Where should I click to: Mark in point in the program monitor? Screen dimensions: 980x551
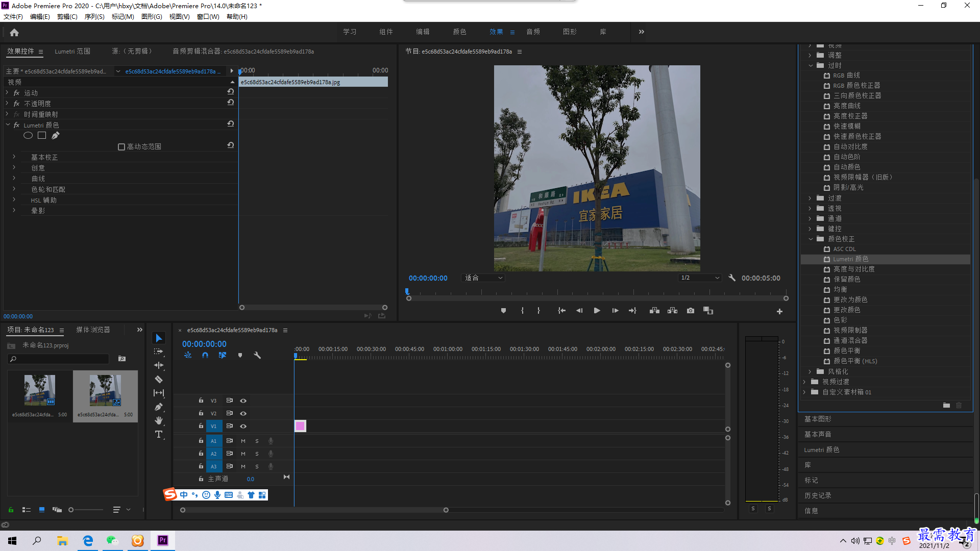tap(522, 311)
